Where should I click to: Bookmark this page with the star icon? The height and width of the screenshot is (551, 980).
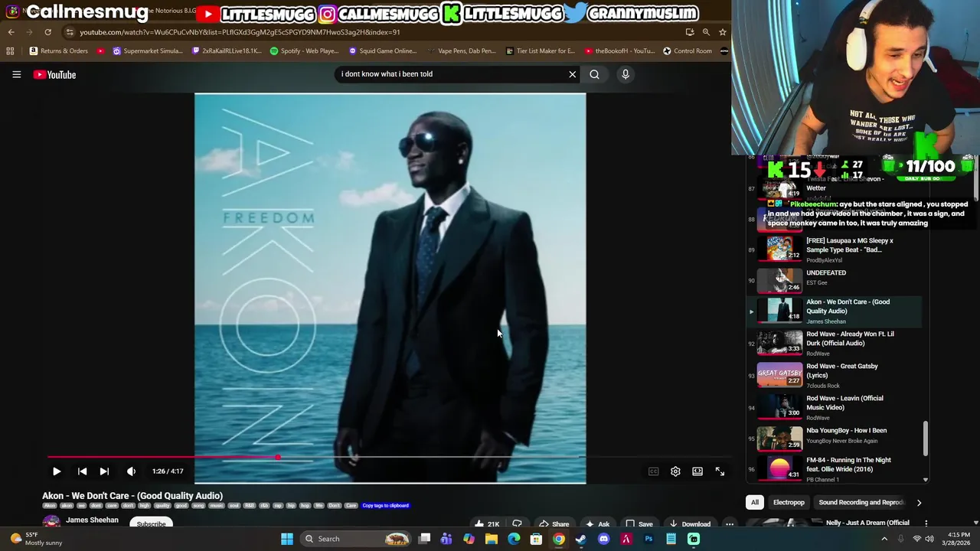tap(722, 32)
